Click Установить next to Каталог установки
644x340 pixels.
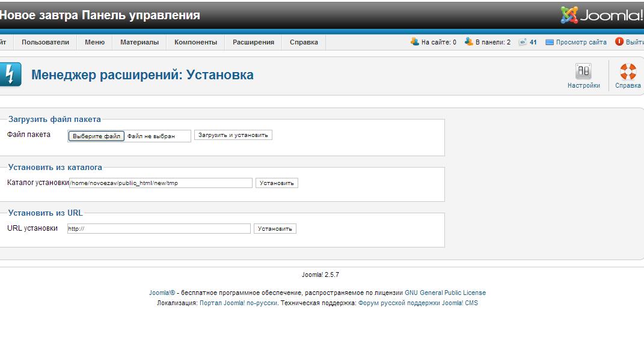point(277,183)
